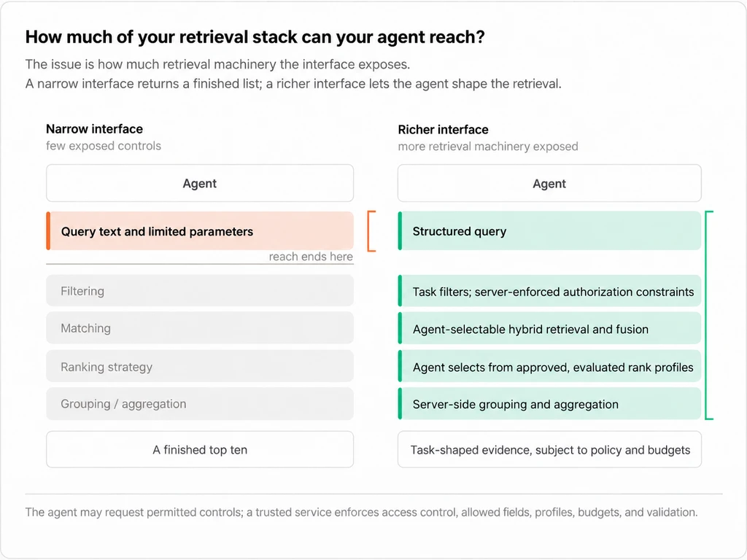Screen dimensions: 747x560
Task: Select the Structured query block
Action: click(549, 231)
